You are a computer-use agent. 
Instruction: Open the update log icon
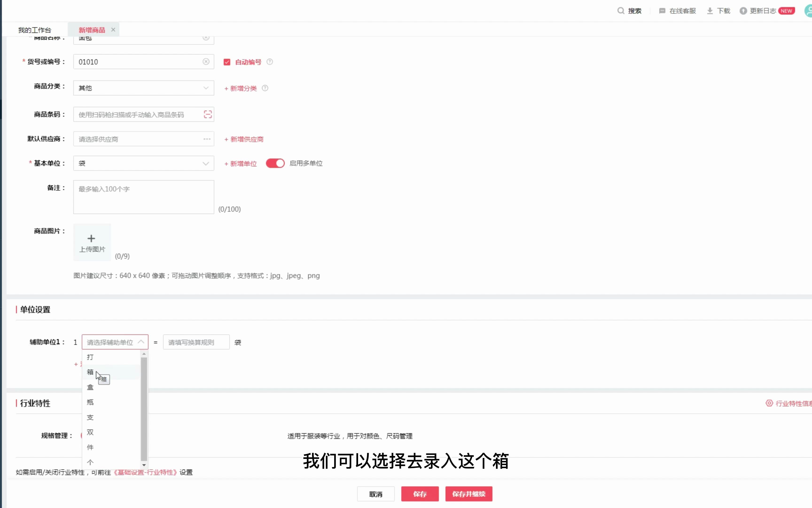(x=743, y=11)
